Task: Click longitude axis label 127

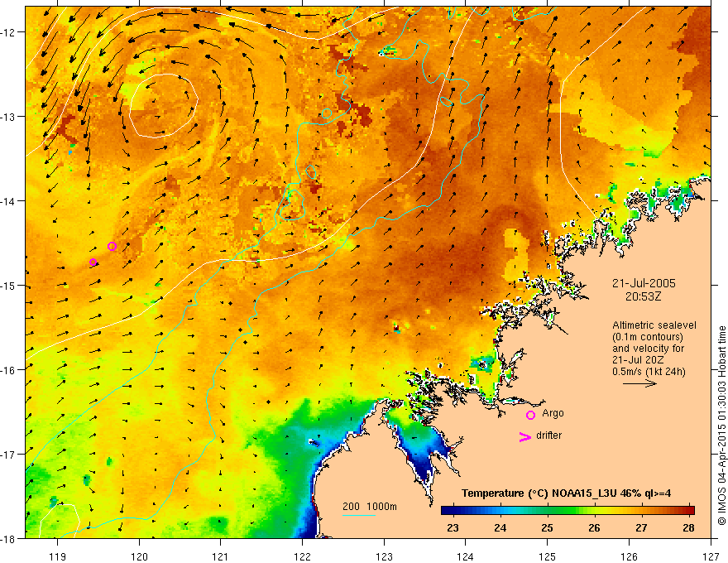Action: coord(711,556)
